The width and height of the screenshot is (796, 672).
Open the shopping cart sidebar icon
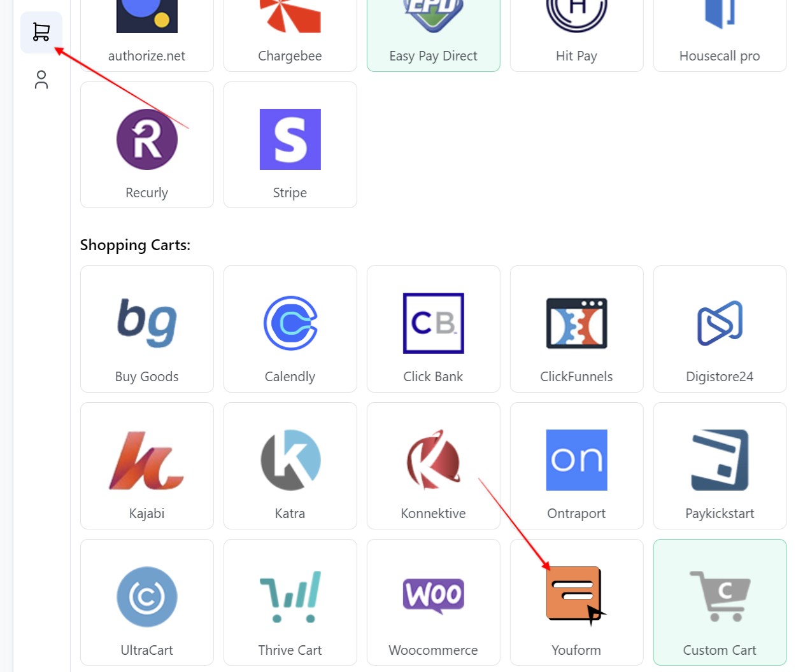pyautogui.click(x=41, y=32)
